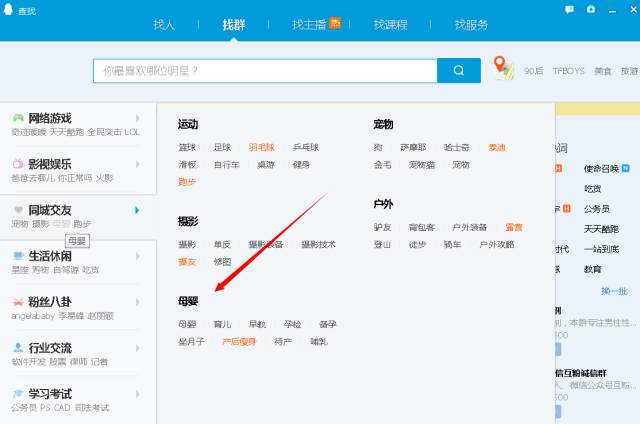Click the group search input field

tap(265, 71)
